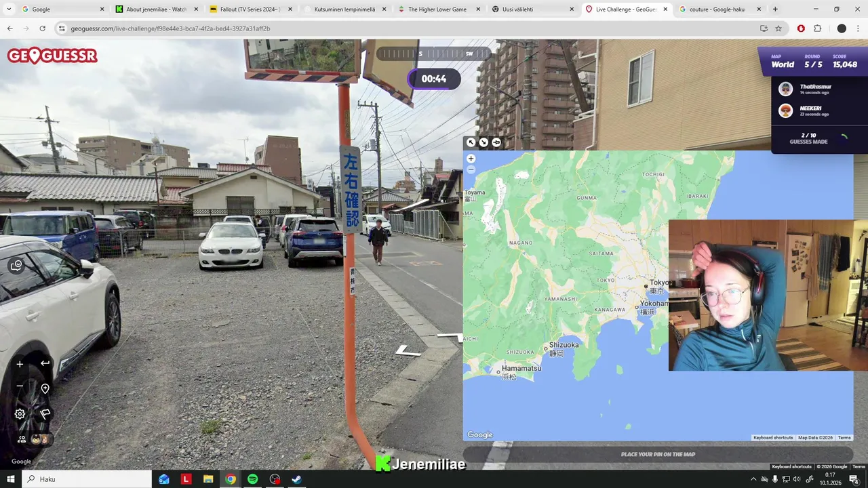Return to the checkpoint pin icon

45,388
